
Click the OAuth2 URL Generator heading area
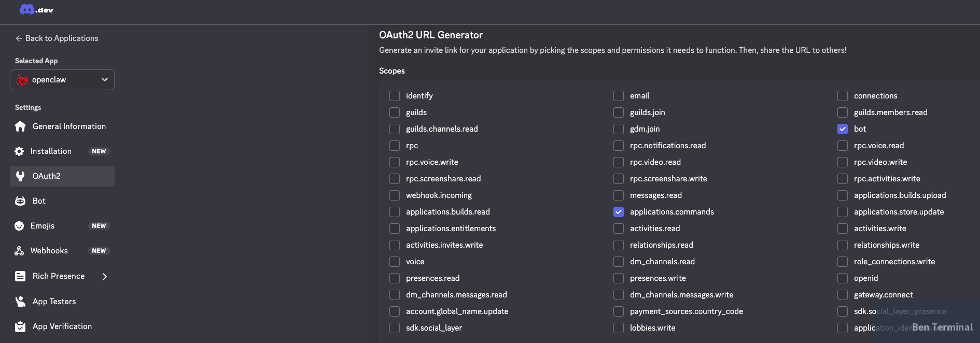[431, 35]
